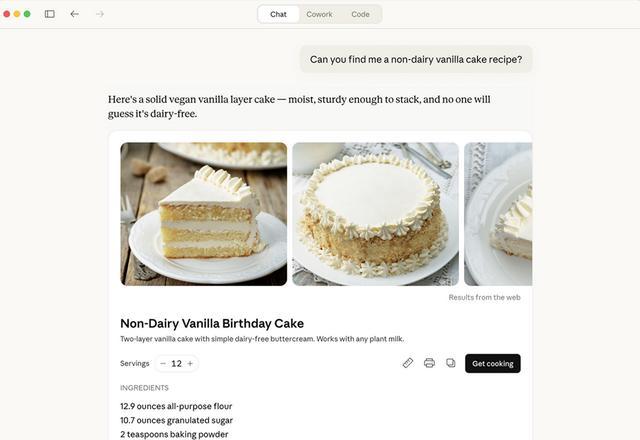Switch to the Chat tab
This screenshot has height=440, width=640.
point(278,14)
